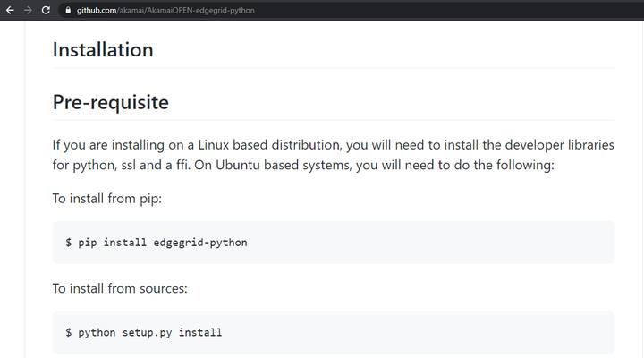Image resolution: width=644 pixels, height=359 pixels.
Task: Focus the address bar on github.com domain
Action: click(97, 10)
